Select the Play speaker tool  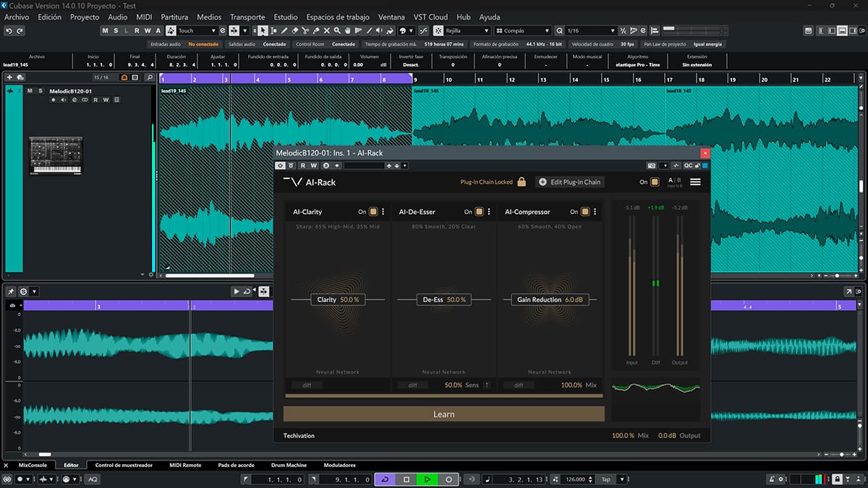tap(379, 30)
